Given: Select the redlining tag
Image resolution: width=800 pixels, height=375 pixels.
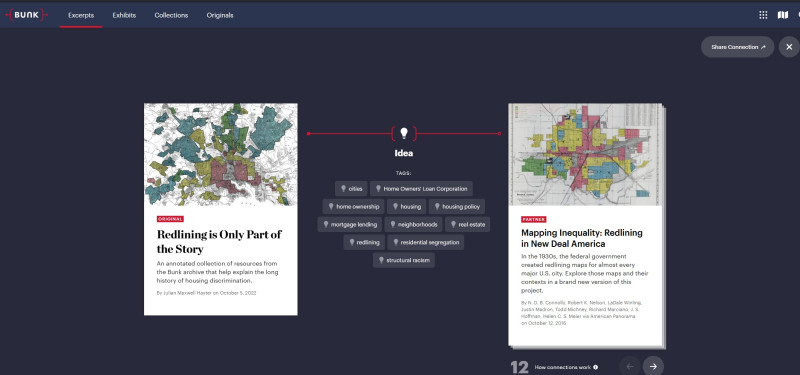Looking at the screenshot, I should point(364,242).
